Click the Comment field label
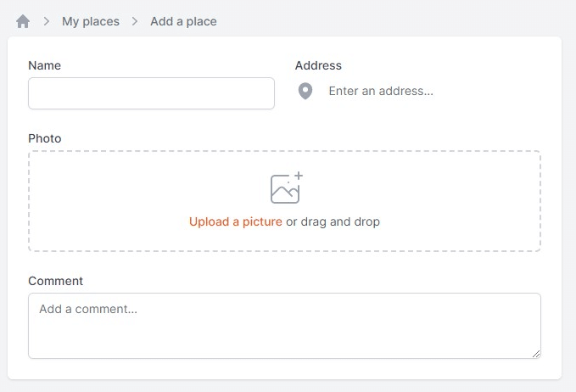Screen dimensions: 576x392 click(x=55, y=281)
